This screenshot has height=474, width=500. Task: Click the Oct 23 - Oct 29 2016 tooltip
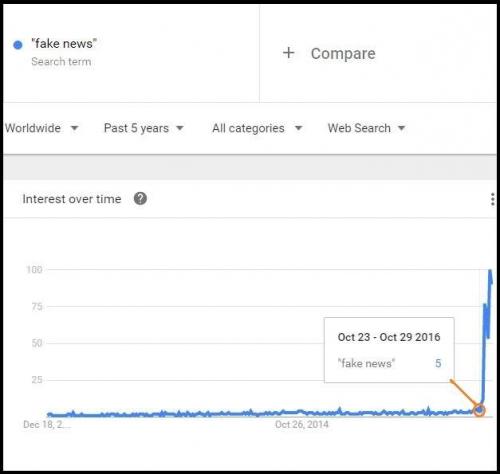(389, 350)
